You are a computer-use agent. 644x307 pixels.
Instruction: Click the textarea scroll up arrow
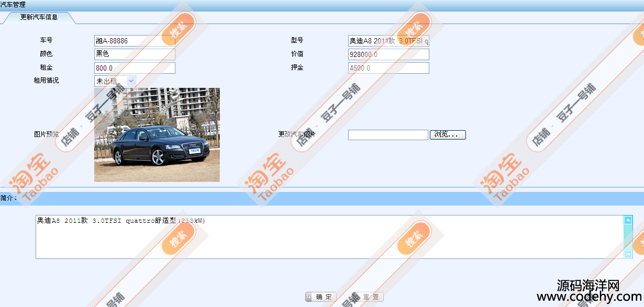point(628,220)
